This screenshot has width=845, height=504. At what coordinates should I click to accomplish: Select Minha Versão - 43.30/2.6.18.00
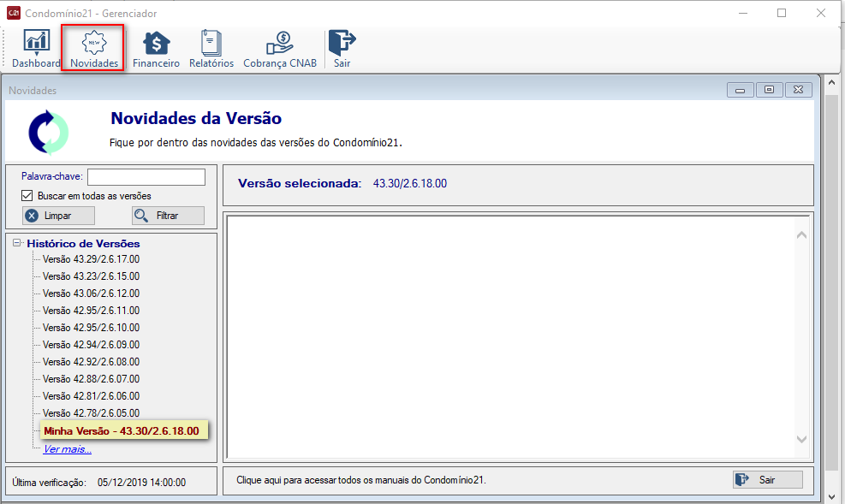[x=123, y=430]
